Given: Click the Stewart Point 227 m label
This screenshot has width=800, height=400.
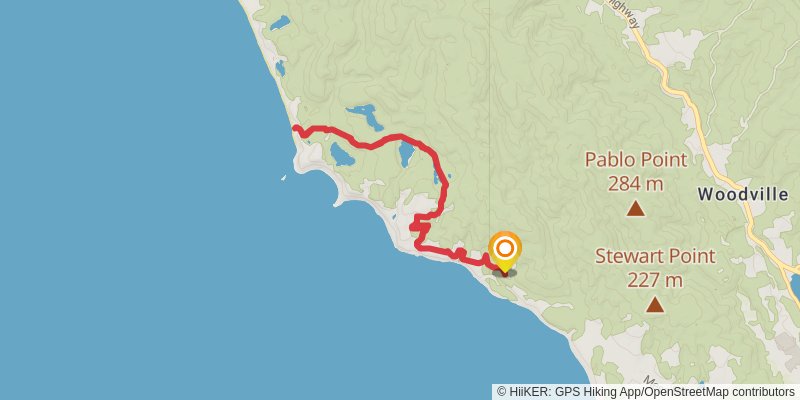Looking at the screenshot, I should 655,268.
